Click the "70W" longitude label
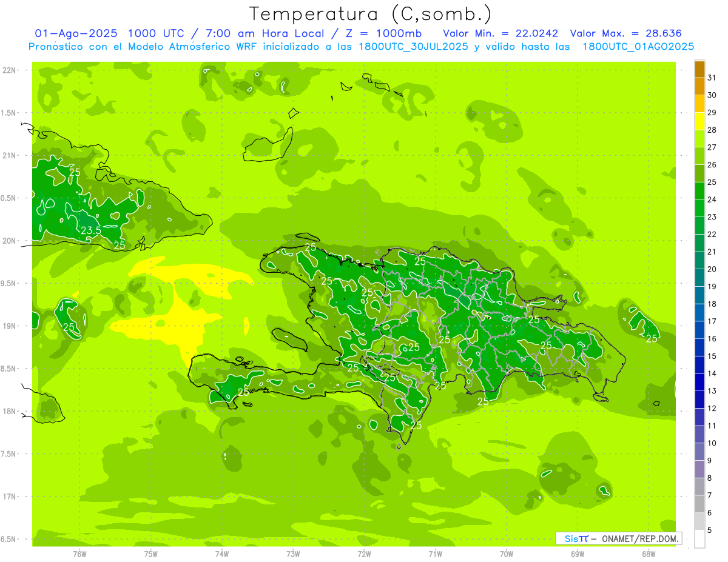Screen dimensions: 728x562 tap(507, 554)
